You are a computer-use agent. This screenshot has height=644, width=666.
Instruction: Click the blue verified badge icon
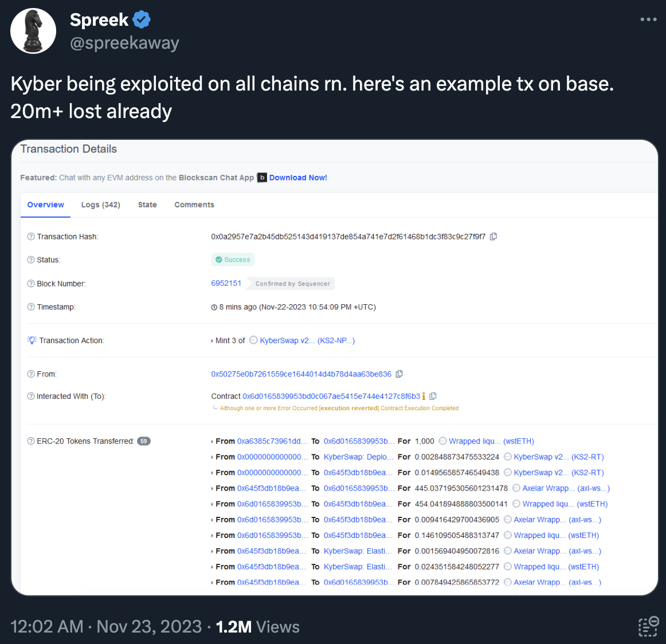(142, 19)
